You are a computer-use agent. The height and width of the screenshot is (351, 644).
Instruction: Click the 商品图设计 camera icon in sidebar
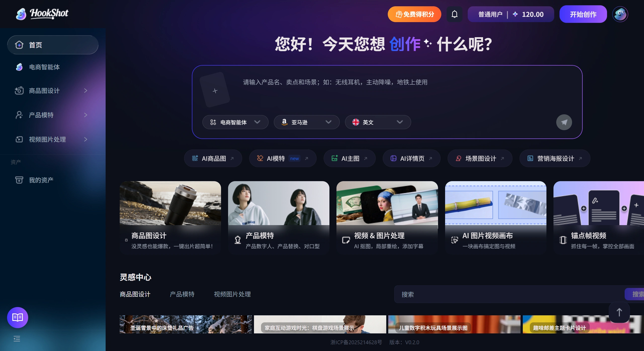19,91
